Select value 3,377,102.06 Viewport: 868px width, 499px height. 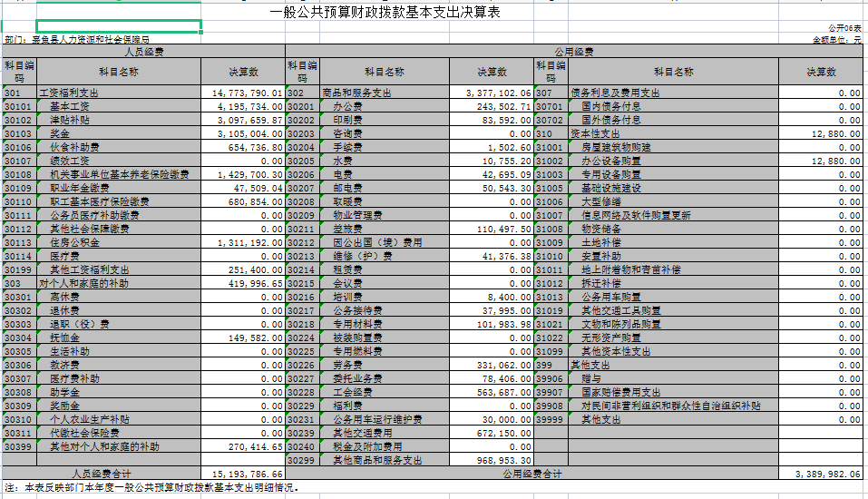(492, 93)
